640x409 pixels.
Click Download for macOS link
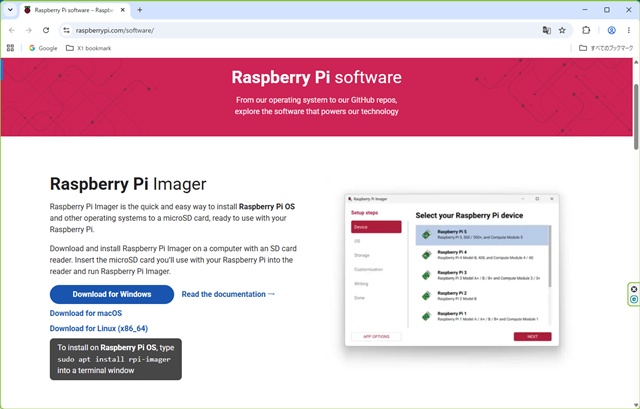[x=86, y=313]
